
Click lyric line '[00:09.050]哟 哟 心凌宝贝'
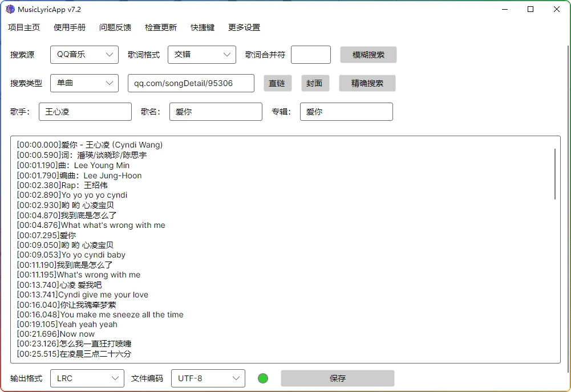point(65,246)
